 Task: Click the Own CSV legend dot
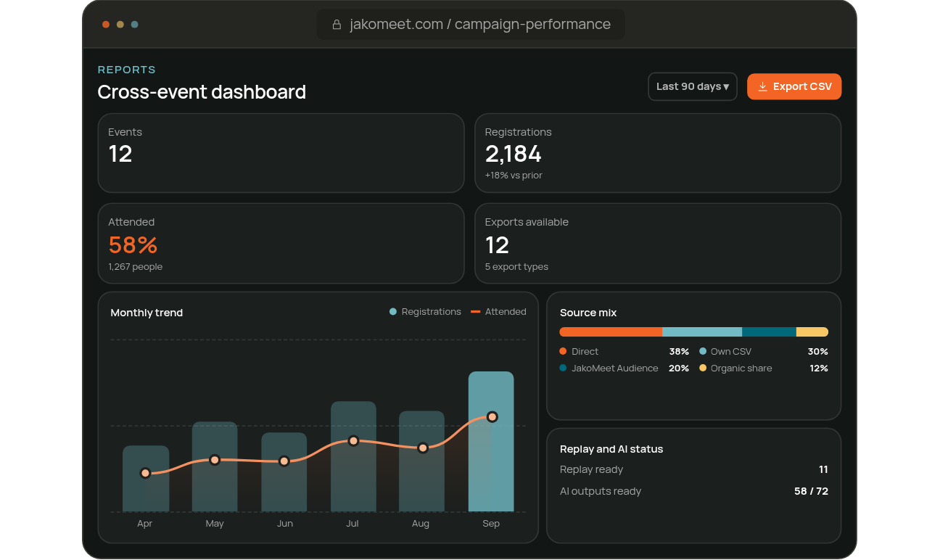[x=703, y=351]
